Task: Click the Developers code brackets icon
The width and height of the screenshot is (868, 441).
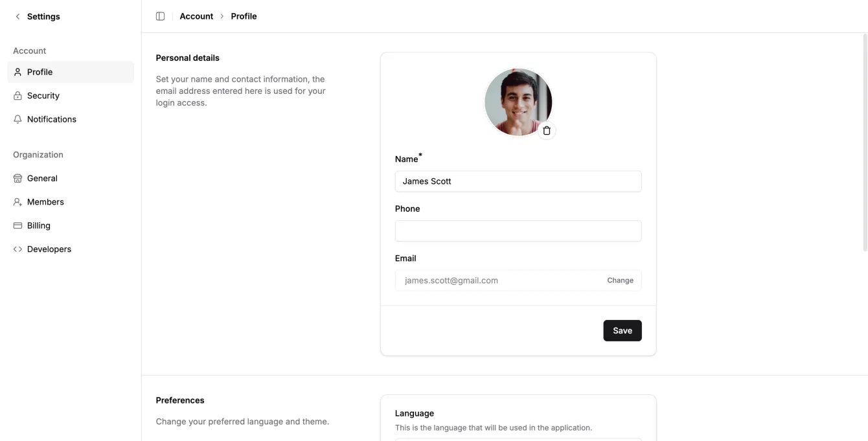Action: tap(17, 248)
